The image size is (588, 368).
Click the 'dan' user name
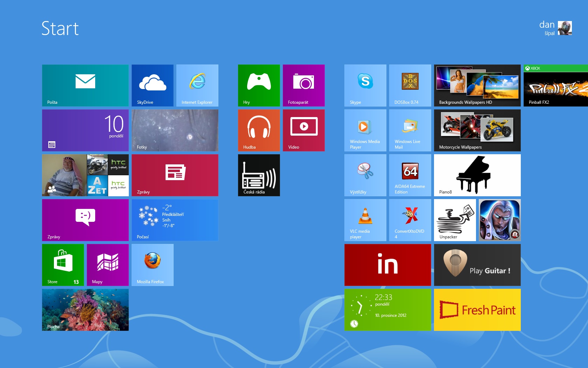[x=547, y=25]
